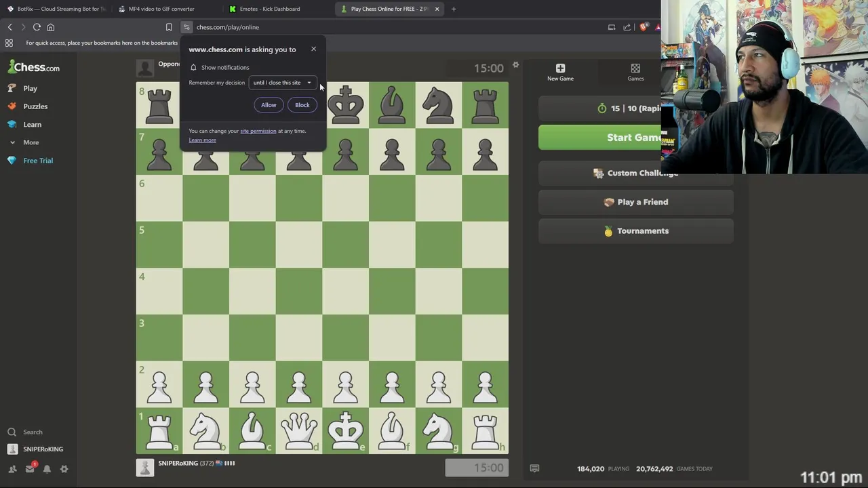This screenshot has height=488, width=868.
Task: Click the black rook on h8
Action: 485,105
